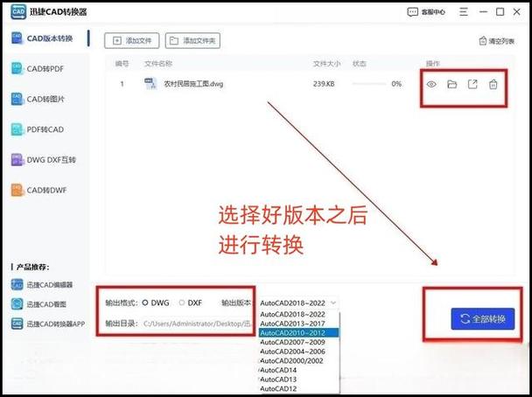Switch to CAD转PDF tab
Screen dimensions: 532x397
(38, 69)
